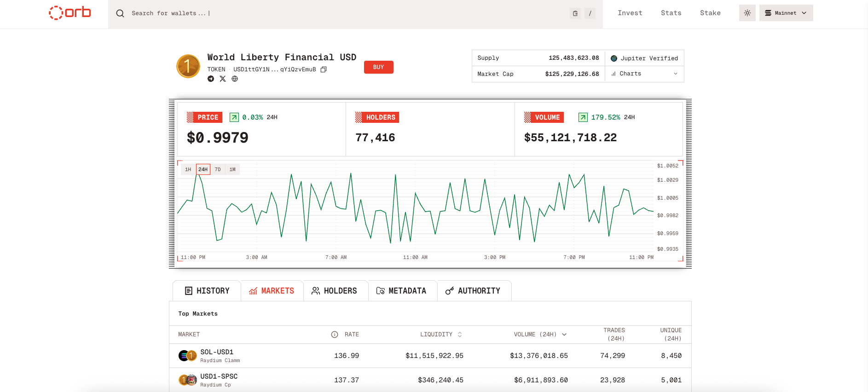Switch to the METADATA tab
Image resolution: width=868 pixels, height=392 pixels.
pyautogui.click(x=403, y=291)
